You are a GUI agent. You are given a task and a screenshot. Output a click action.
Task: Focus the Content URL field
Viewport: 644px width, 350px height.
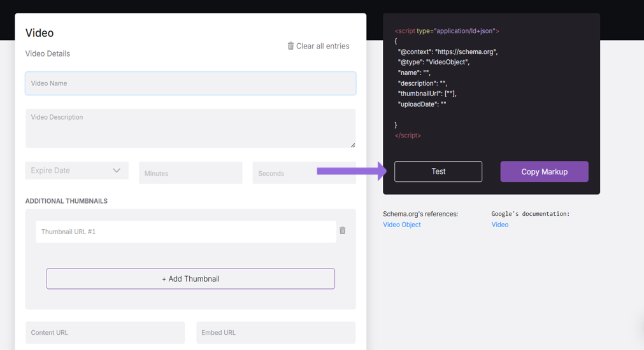(x=105, y=332)
